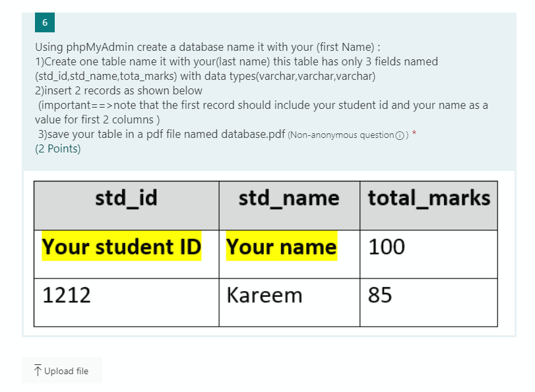The image size is (535, 392).
Task: Select the question number 6 badge
Action: (x=44, y=22)
